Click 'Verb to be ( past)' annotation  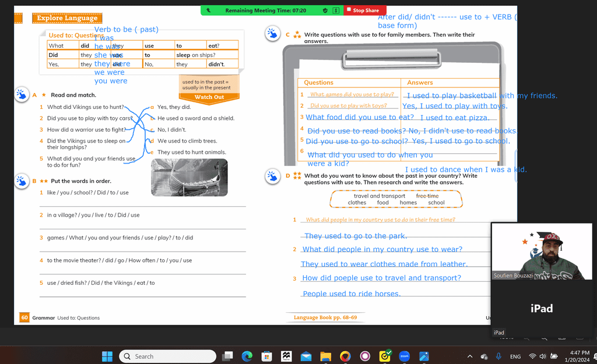coord(126,29)
